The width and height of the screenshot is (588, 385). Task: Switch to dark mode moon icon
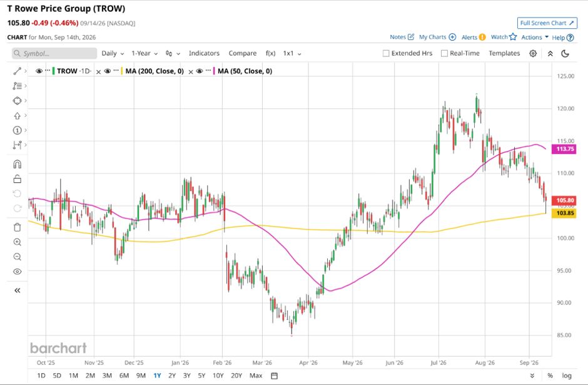coord(565,53)
